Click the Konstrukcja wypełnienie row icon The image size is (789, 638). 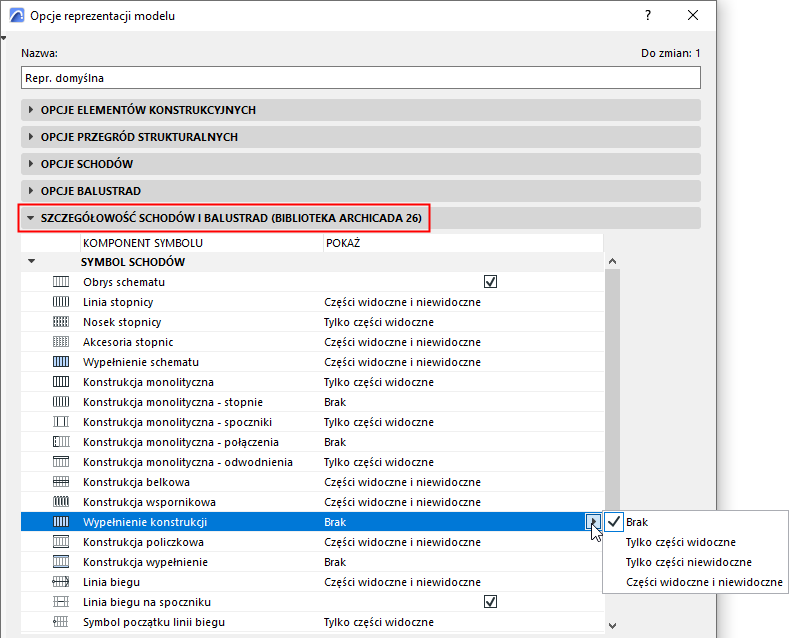(x=61, y=562)
